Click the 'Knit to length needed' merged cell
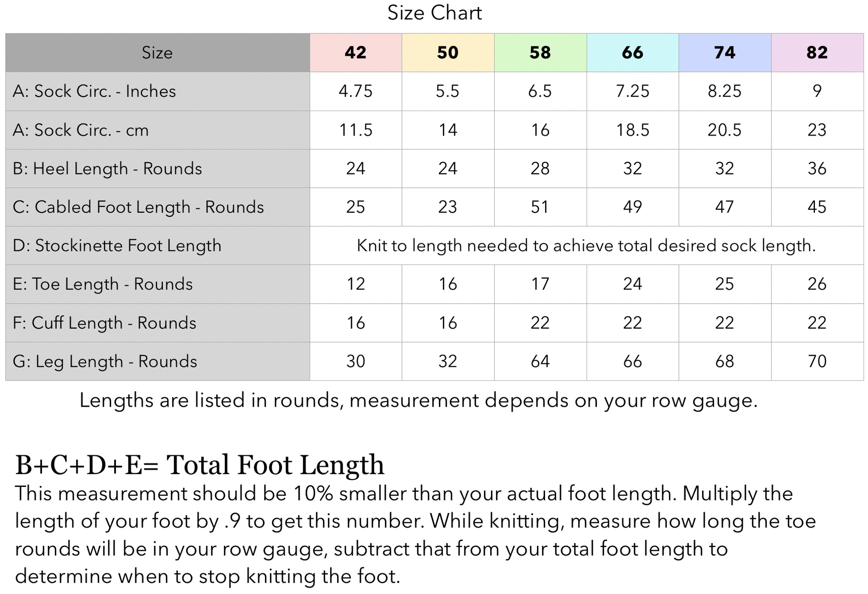 point(586,246)
